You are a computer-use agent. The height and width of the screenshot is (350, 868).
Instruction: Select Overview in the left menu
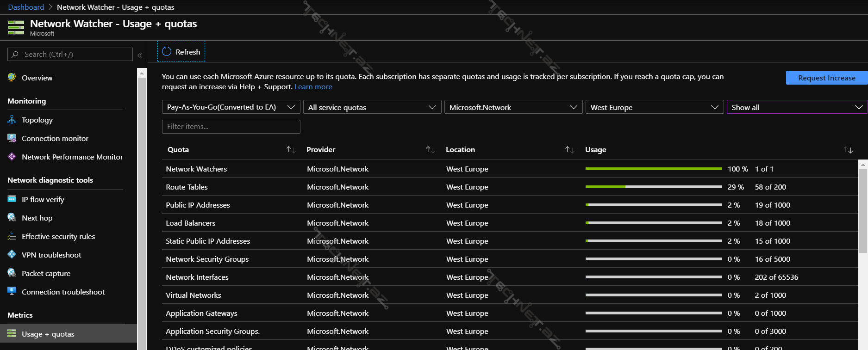[x=37, y=78]
